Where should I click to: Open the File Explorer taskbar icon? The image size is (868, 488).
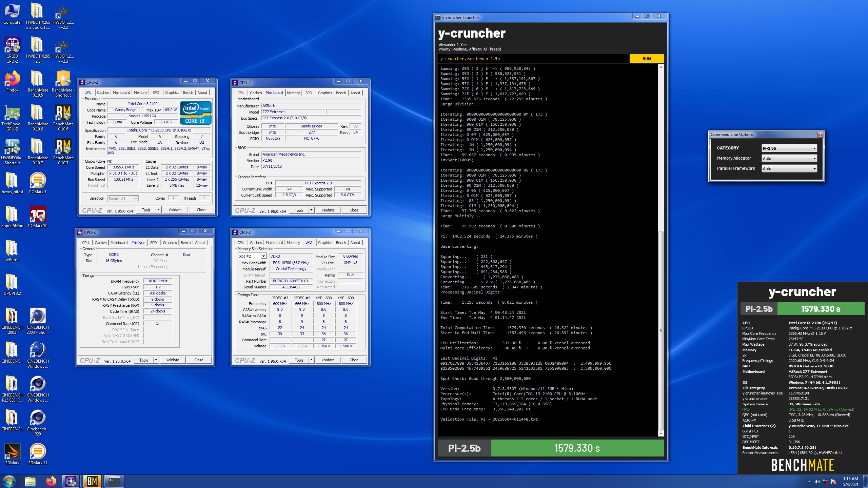[x=30, y=481]
